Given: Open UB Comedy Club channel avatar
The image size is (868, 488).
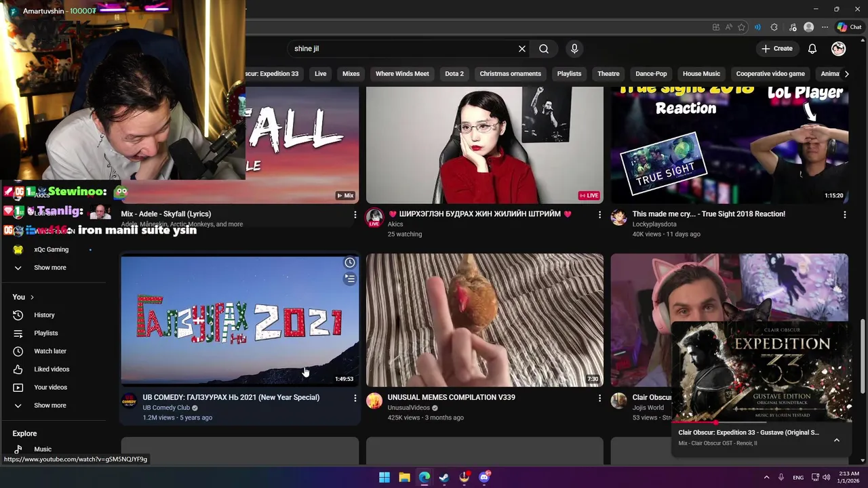Looking at the screenshot, I should pos(129,401).
